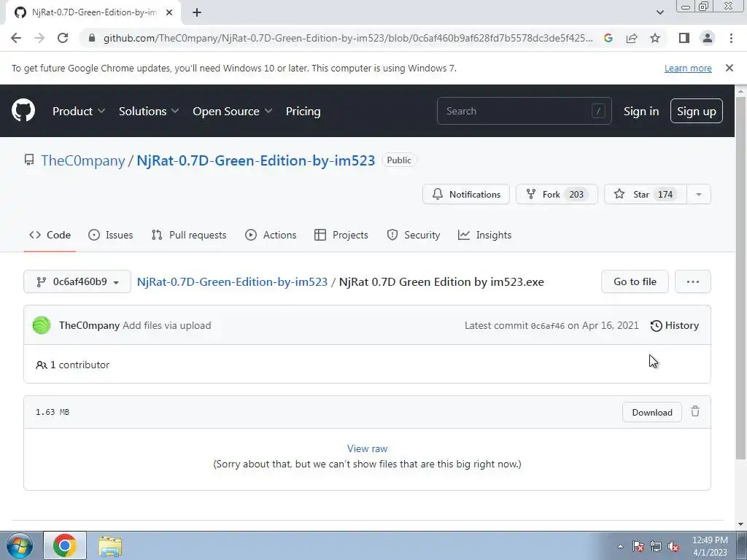
Task: Open the Chrome profile avatar icon
Action: coord(708,38)
